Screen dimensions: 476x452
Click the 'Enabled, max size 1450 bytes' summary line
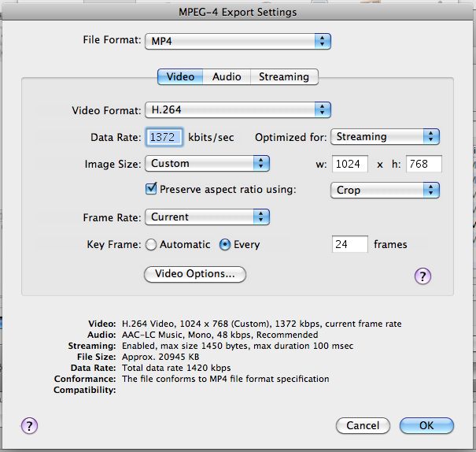pos(238,346)
